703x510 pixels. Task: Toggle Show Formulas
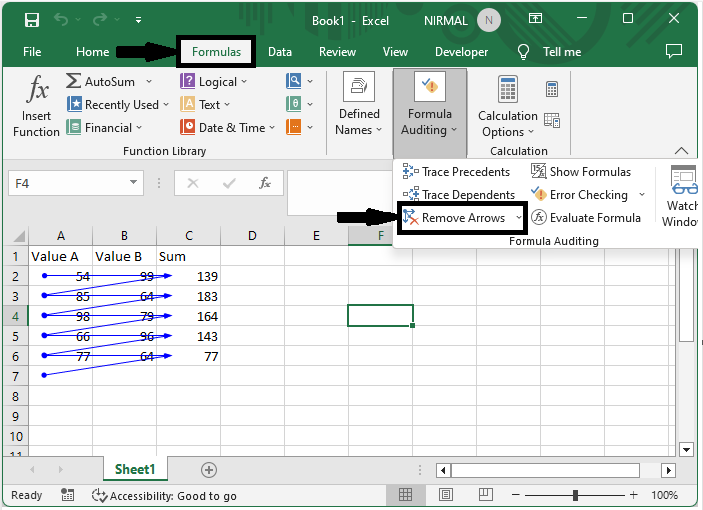click(581, 172)
